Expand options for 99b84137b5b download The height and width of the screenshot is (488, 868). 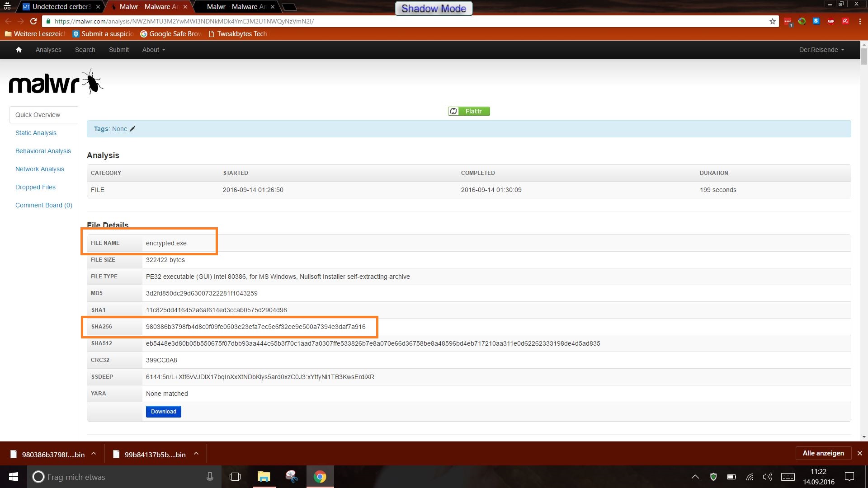tap(196, 454)
